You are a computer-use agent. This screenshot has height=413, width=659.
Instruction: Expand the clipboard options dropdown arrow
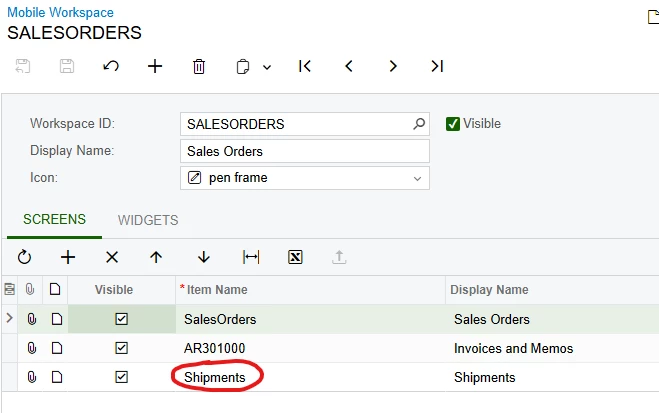pyautogui.click(x=267, y=67)
